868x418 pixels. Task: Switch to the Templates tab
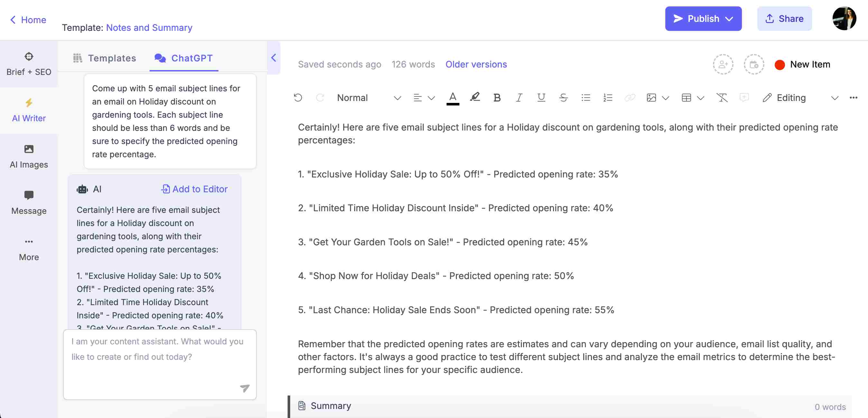[105, 58]
